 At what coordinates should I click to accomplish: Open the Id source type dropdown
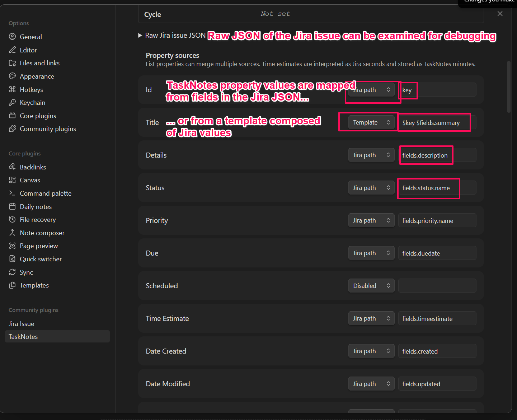371,90
